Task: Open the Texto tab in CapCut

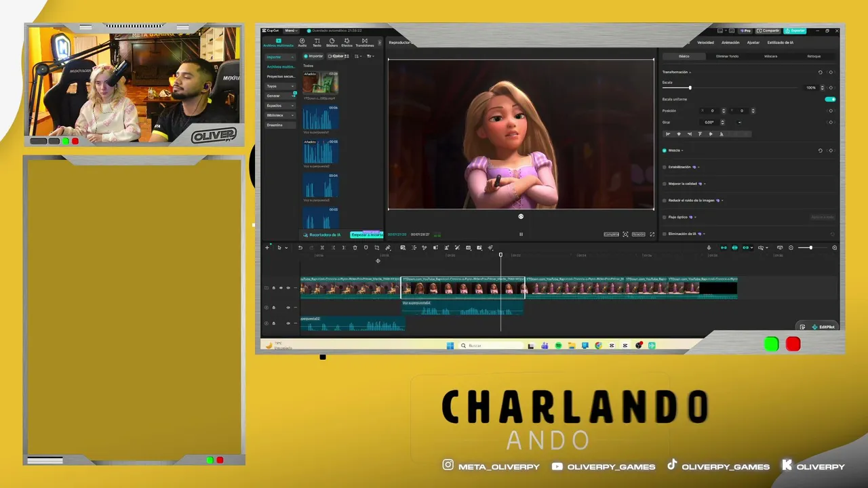Action: pyautogui.click(x=317, y=42)
